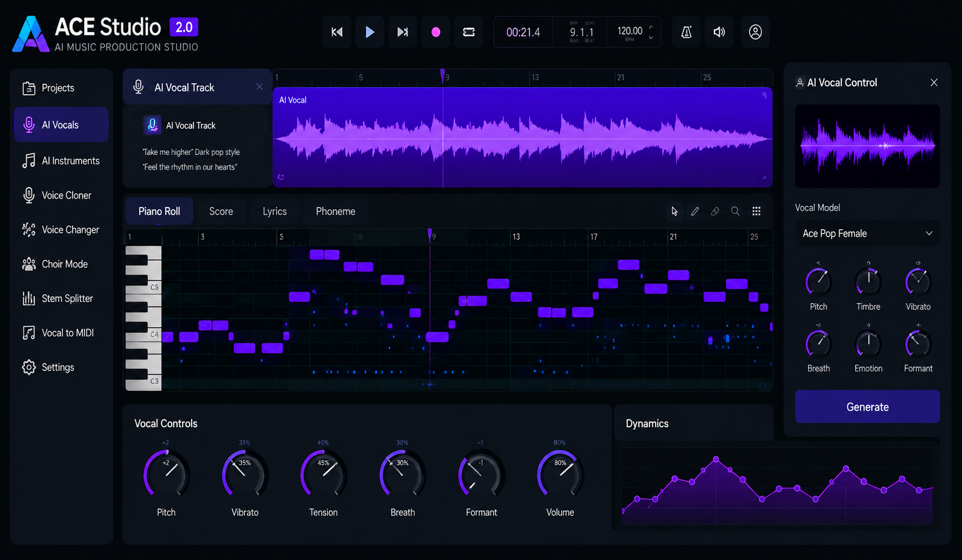The width and height of the screenshot is (962, 560).
Task: Click the "Take me higher" lyric line
Action: pos(191,152)
